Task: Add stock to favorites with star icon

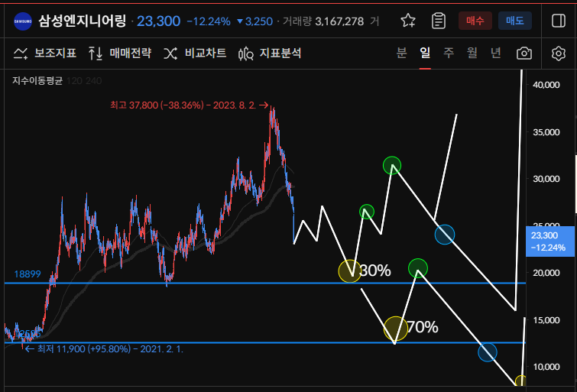Action: pos(408,21)
